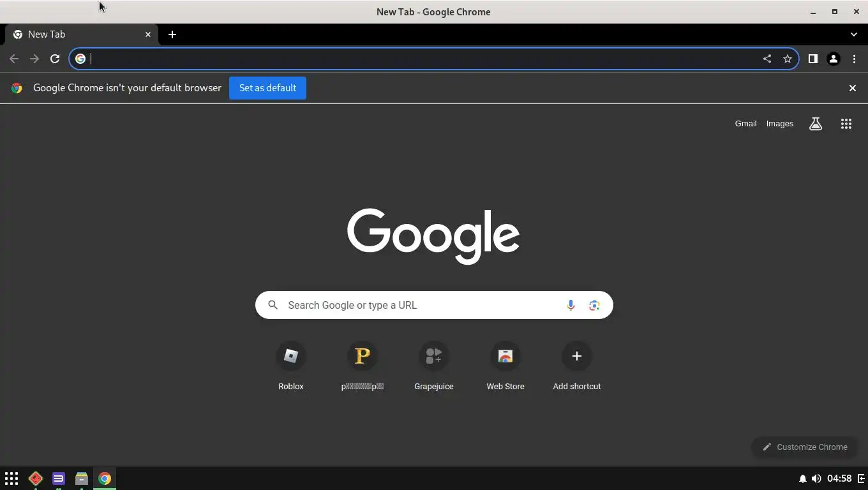Open the file manager in taskbar
This screenshot has height=490, width=868.
coord(82,479)
